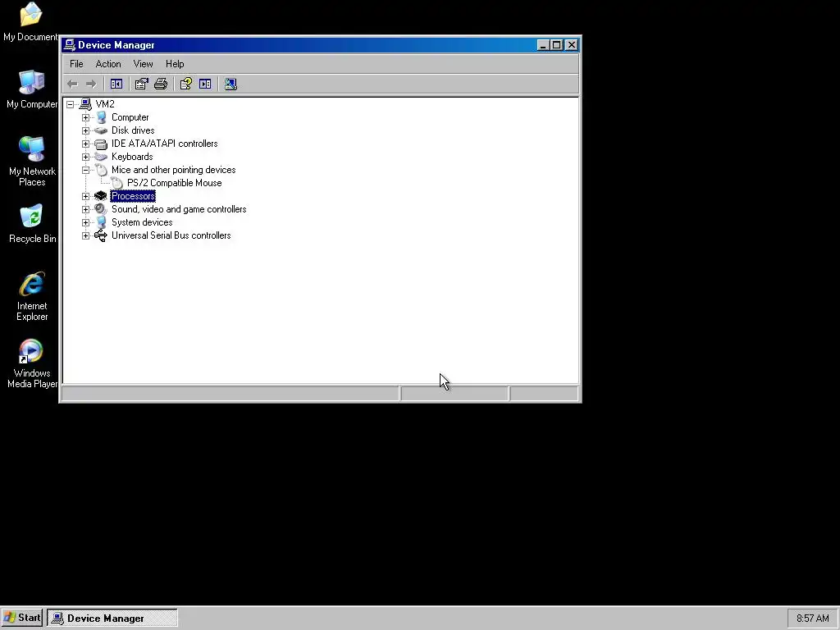This screenshot has height=630, width=840.
Task: Collapse the VM2 root node
Action: pyautogui.click(x=71, y=104)
